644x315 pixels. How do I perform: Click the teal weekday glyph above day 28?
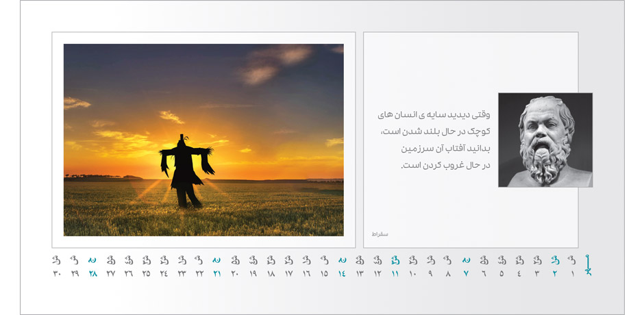92,260
